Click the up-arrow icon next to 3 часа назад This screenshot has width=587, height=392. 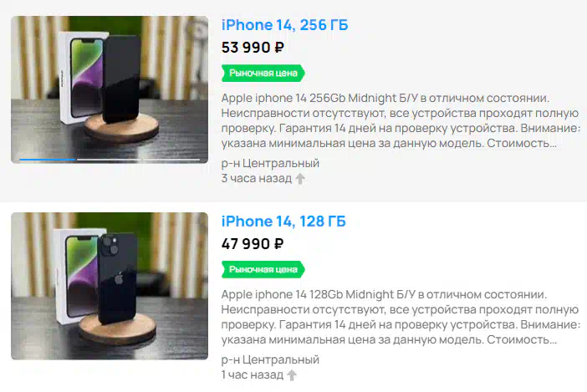pyautogui.click(x=300, y=179)
